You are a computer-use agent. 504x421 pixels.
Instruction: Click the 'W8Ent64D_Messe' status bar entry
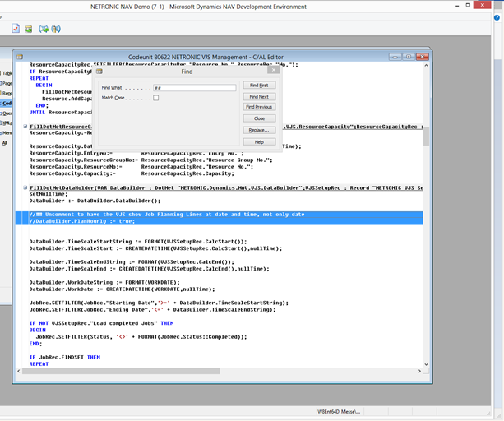[x=339, y=412]
